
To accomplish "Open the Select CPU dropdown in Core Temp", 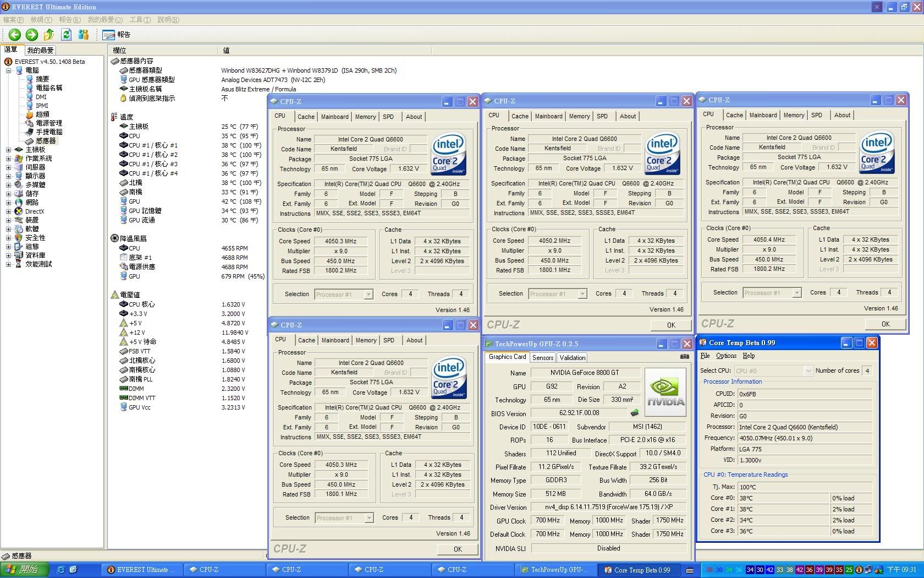I will [x=773, y=371].
